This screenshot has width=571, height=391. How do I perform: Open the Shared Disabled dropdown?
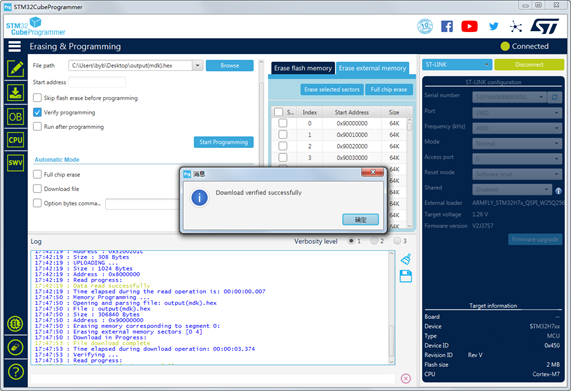(512, 189)
